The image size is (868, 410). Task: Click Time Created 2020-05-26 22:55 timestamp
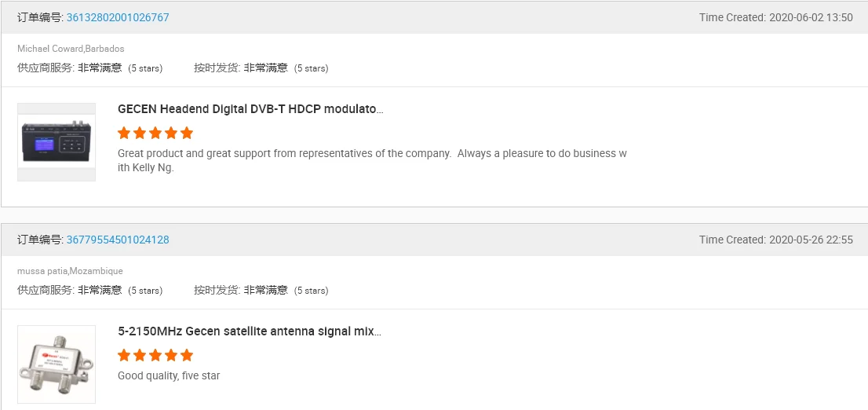775,240
